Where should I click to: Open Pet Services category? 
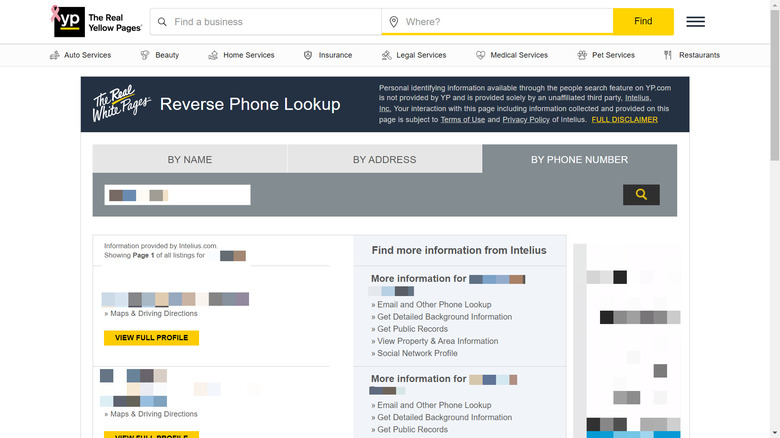coord(613,55)
